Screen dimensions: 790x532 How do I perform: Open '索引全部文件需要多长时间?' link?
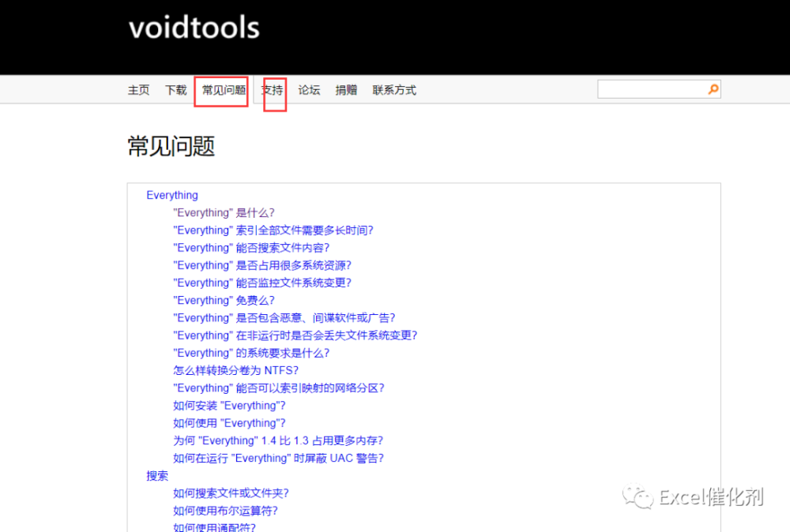click(x=273, y=230)
